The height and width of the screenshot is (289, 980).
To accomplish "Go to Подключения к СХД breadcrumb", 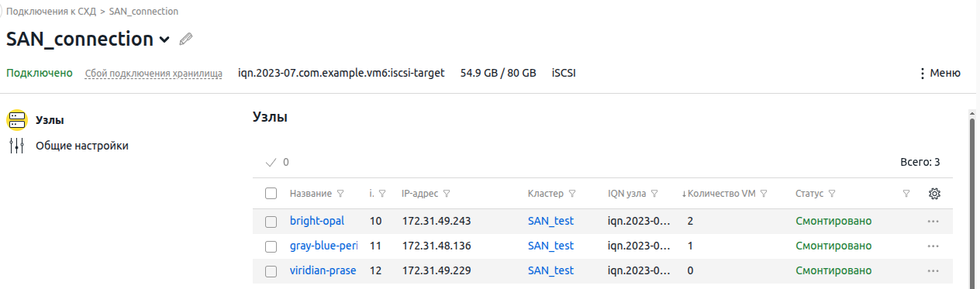I will coord(50,12).
